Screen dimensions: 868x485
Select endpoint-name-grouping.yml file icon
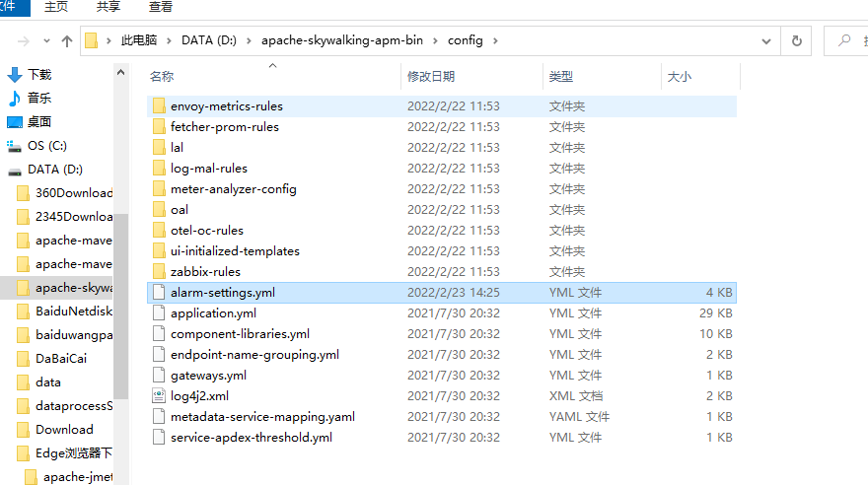159,355
